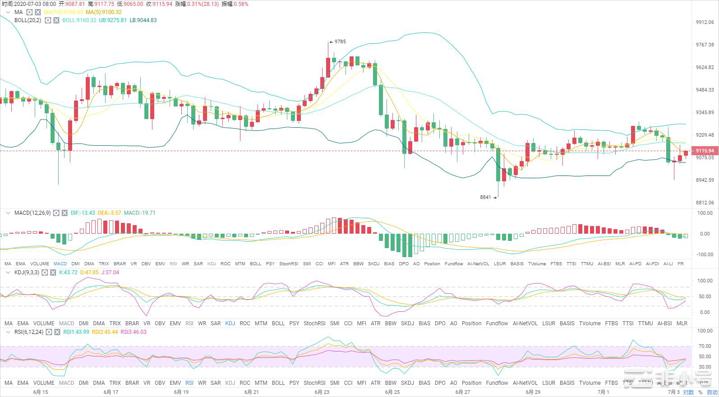Remove the MA indicator with its X icon
Image resolution: width=719 pixels, height=397 pixels.
(38, 12)
